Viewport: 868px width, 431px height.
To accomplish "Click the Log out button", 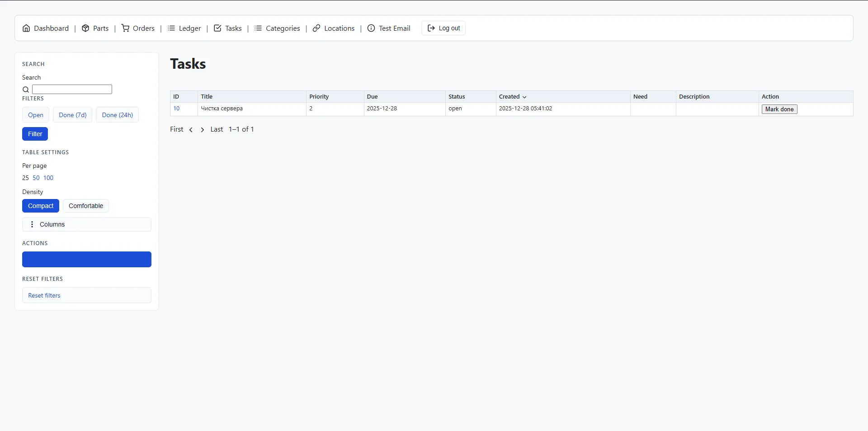I will (x=443, y=28).
